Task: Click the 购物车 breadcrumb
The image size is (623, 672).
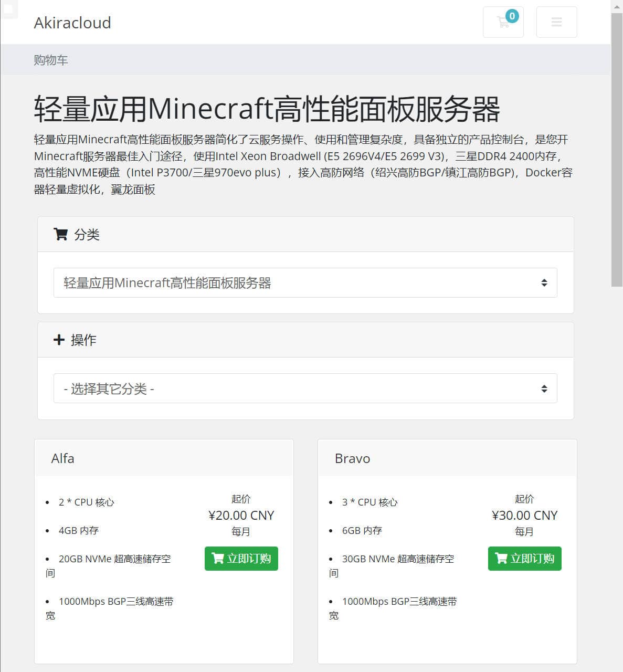Action: click(51, 60)
